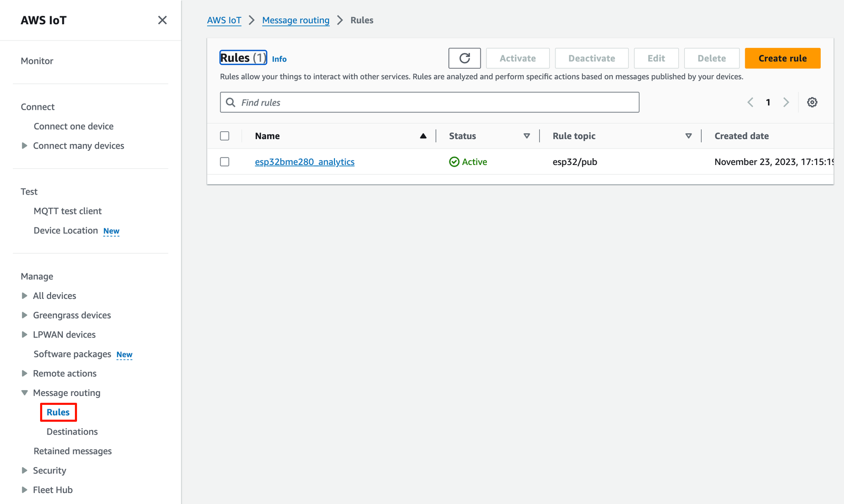Click the Created date column header
Viewport: 844px width, 504px height.
(741, 136)
